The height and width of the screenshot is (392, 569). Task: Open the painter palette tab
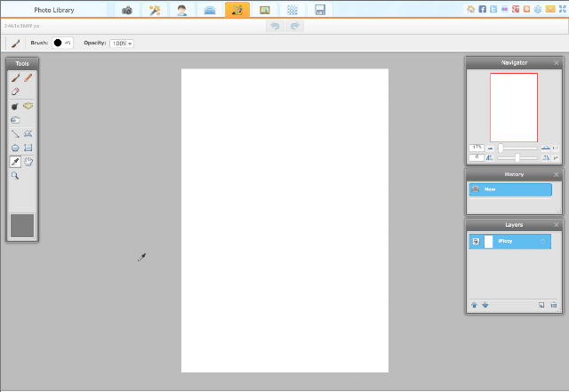[x=237, y=10]
